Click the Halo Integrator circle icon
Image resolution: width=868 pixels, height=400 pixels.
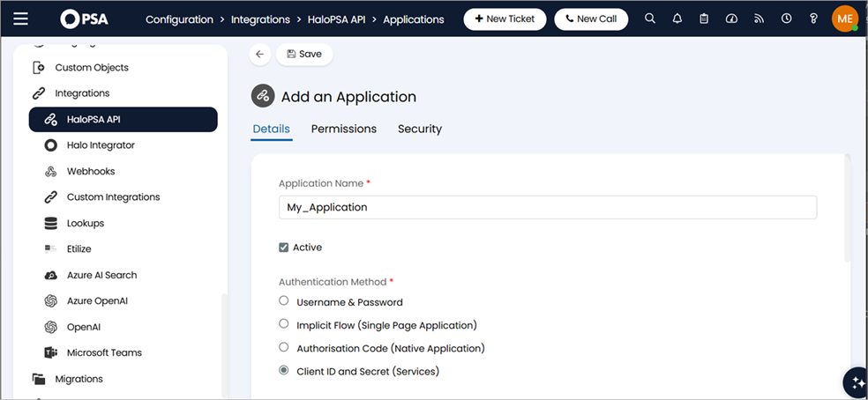[50, 145]
